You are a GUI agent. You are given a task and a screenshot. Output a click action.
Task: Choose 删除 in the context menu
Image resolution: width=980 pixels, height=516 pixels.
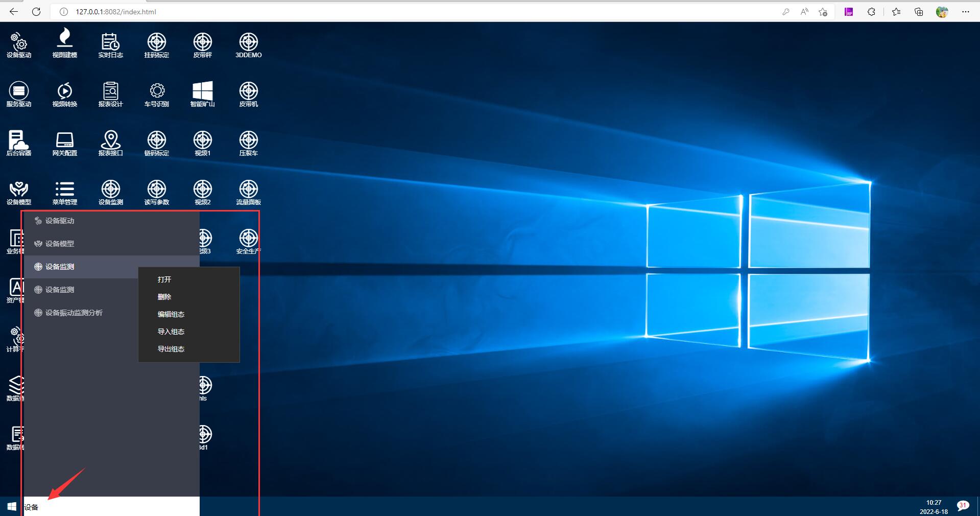(189, 297)
